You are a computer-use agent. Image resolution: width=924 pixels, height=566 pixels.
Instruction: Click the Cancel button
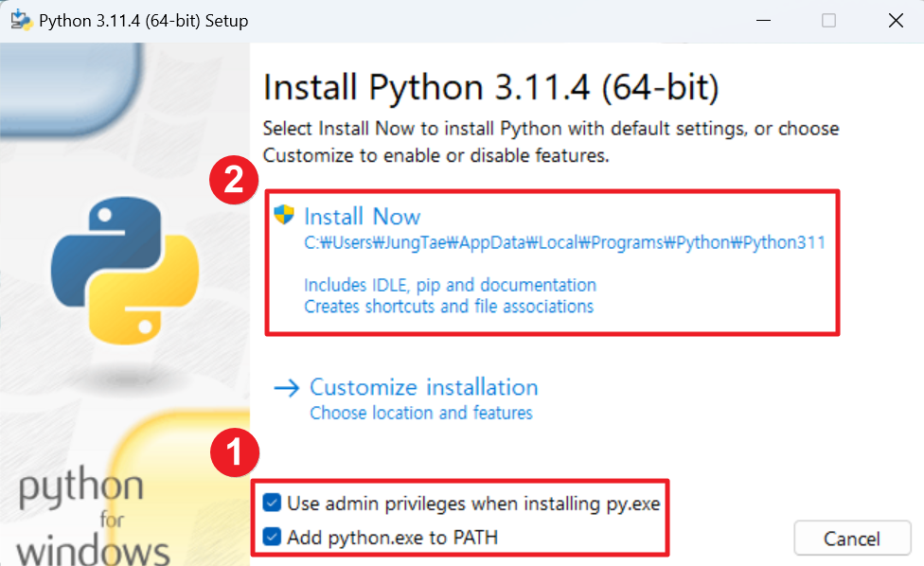(852, 539)
